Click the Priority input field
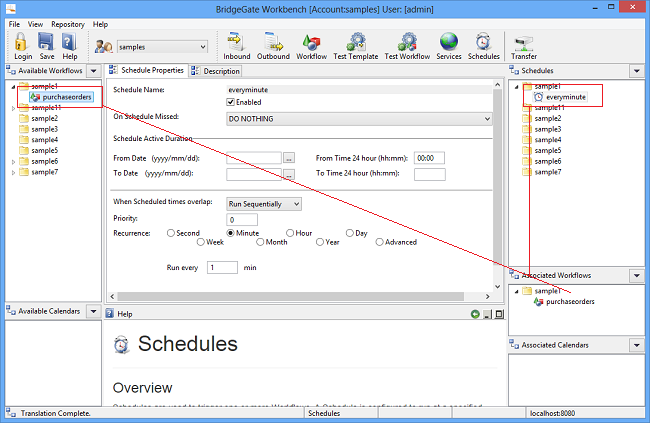 coord(242,219)
